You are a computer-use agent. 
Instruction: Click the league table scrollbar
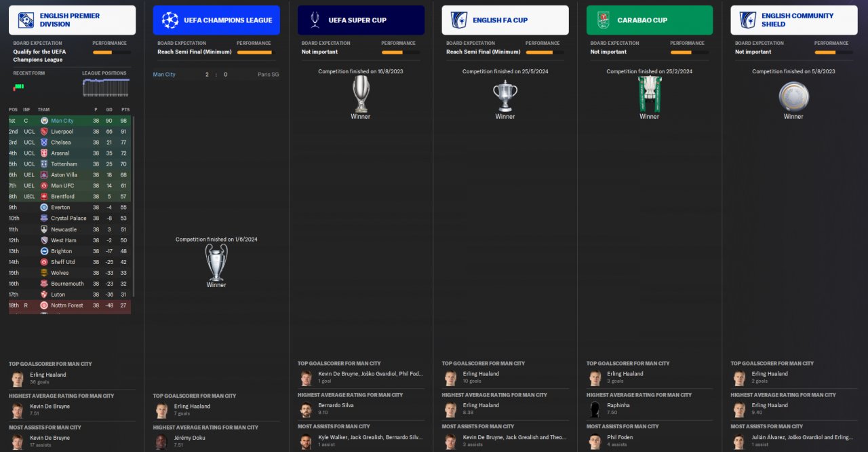click(x=134, y=206)
